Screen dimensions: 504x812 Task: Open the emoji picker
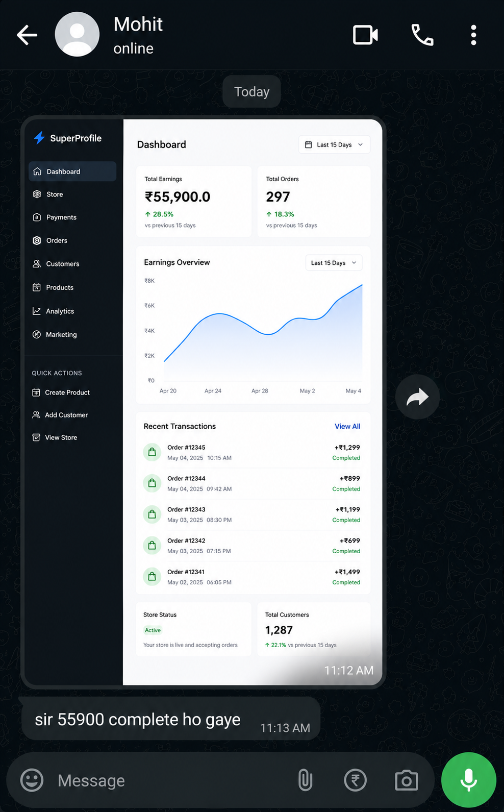[32, 780]
